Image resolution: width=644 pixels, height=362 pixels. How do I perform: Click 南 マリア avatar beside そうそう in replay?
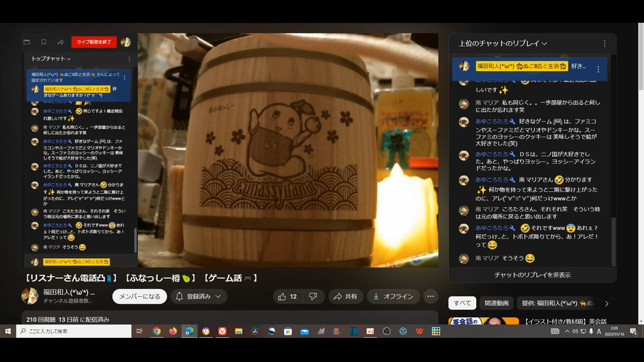[x=464, y=258]
